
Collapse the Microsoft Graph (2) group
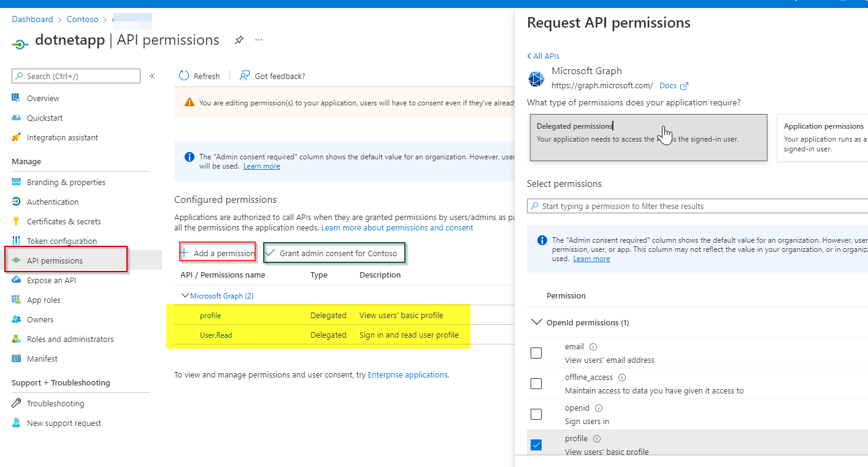click(185, 295)
